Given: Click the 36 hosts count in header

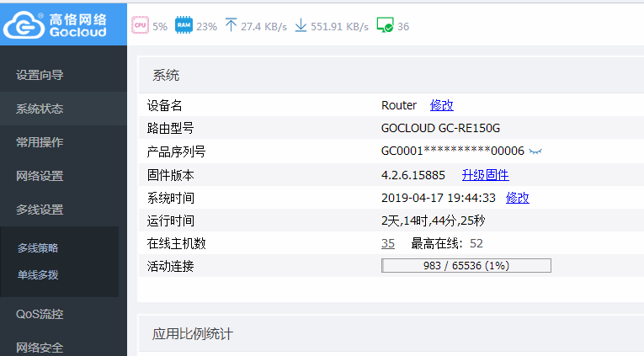Looking at the screenshot, I should [x=403, y=27].
